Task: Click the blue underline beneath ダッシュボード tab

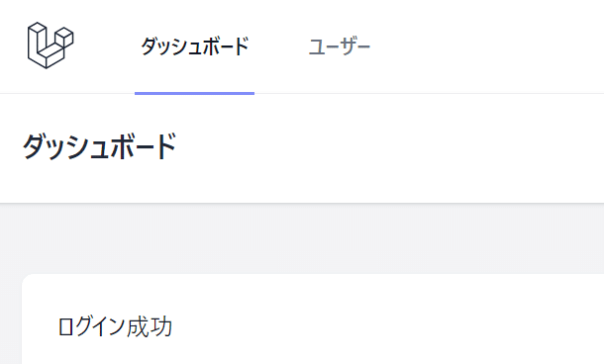Action: point(194,93)
